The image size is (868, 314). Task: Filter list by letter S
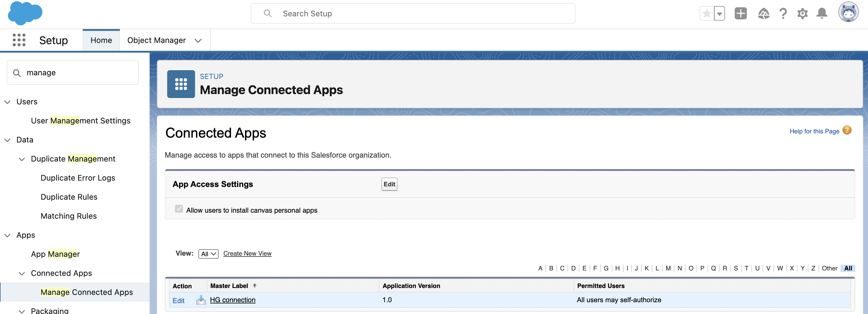pyautogui.click(x=736, y=268)
